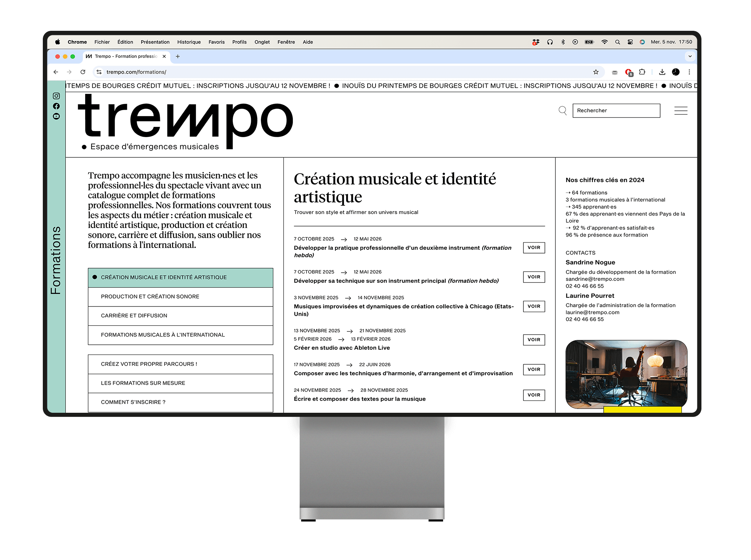Open the Favoris menu
This screenshot has width=751, height=560.
216,42
